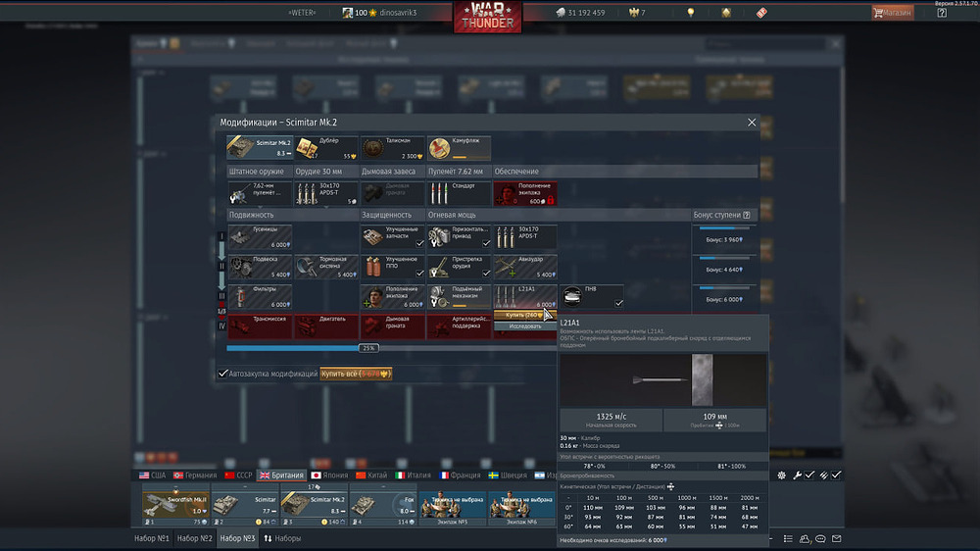Toggle the rightmost ammo auto-refill checkbox
Viewport: 980px width, 551px height.
(x=836, y=476)
